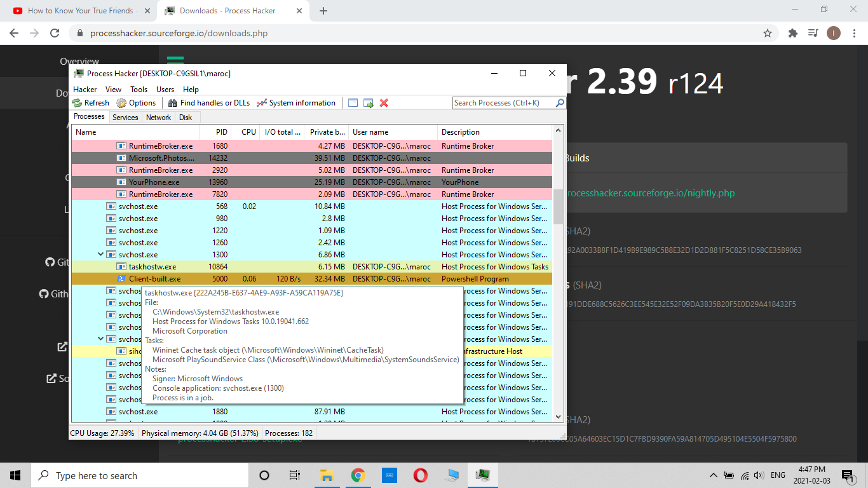Select RuntimeBroker.exe PID 7820 row
This screenshot has width=868, height=488.
311,194
